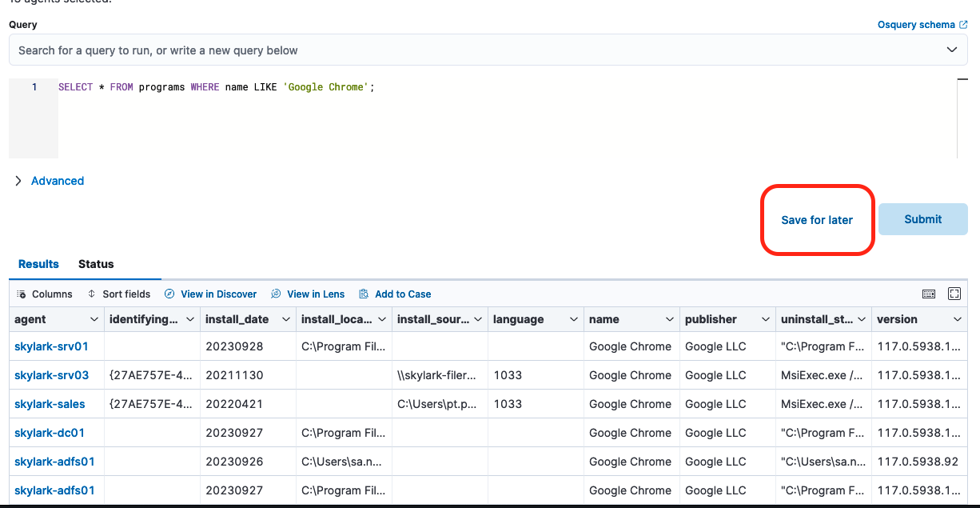Open Sort fields options
This screenshot has height=508, width=980.
(x=118, y=294)
